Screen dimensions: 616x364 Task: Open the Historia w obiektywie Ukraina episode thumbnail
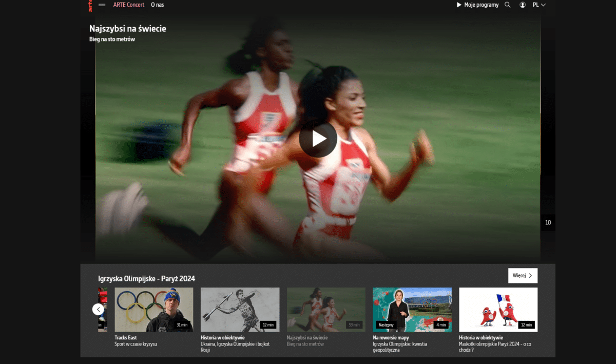point(240,309)
